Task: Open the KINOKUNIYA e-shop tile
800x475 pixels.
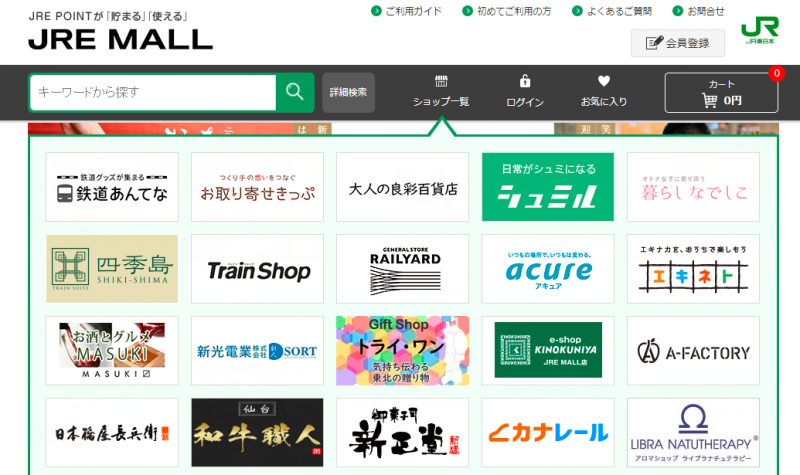Action: pyautogui.click(x=548, y=351)
